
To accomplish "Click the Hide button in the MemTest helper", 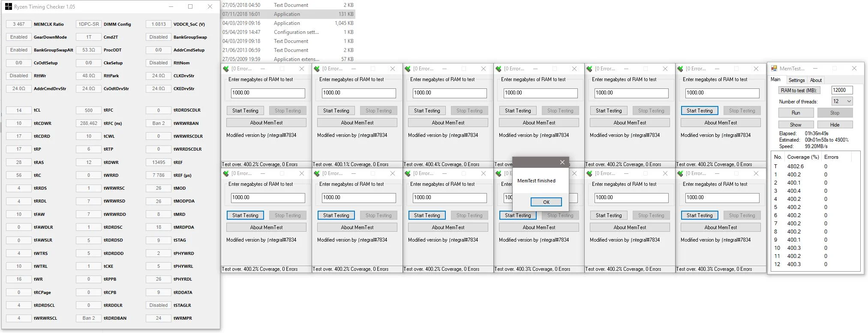I will point(835,125).
